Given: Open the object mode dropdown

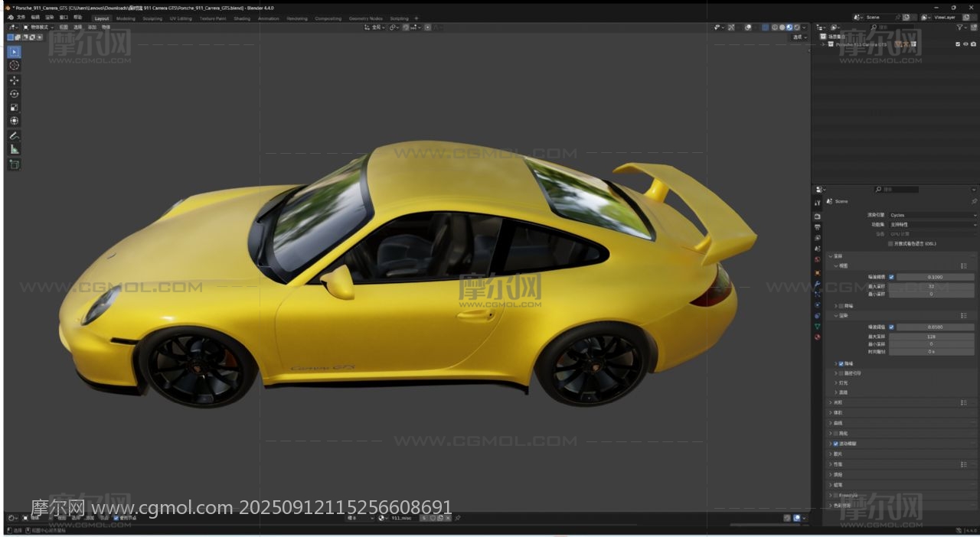Looking at the screenshot, I should pyautogui.click(x=39, y=28).
